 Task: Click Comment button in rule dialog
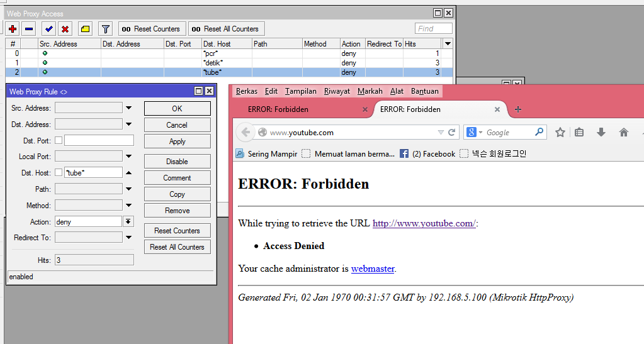tap(177, 178)
